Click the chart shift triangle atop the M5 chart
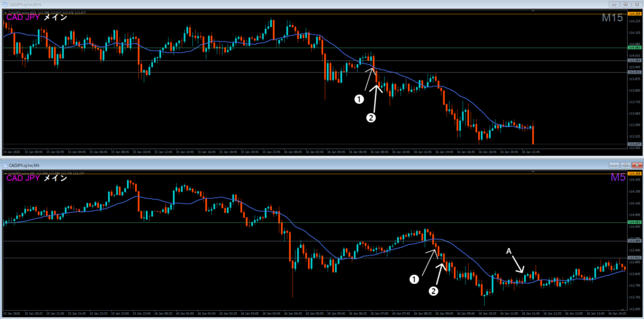Image resolution: width=644 pixels, height=319 pixels. [533, 171]
